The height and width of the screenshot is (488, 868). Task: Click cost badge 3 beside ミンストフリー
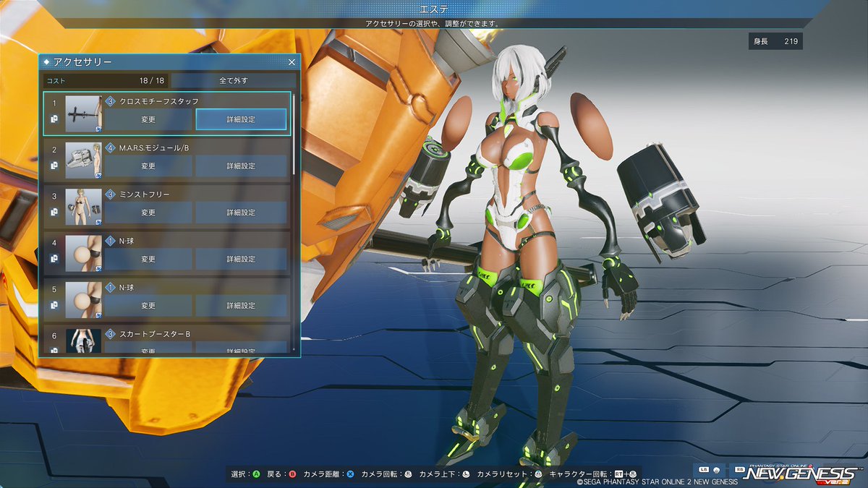(x=111, y=194)
